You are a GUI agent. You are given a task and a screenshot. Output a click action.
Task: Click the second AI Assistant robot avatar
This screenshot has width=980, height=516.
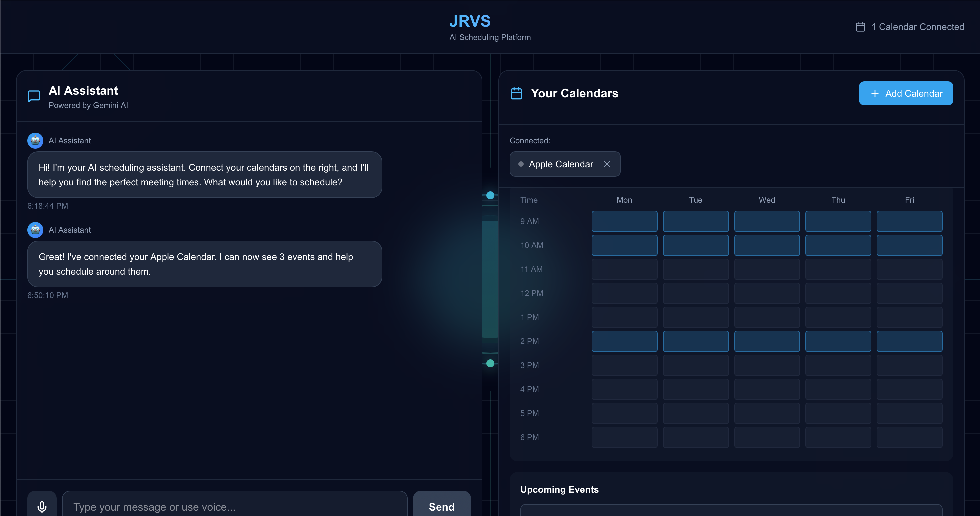click(x=35, y=230)
